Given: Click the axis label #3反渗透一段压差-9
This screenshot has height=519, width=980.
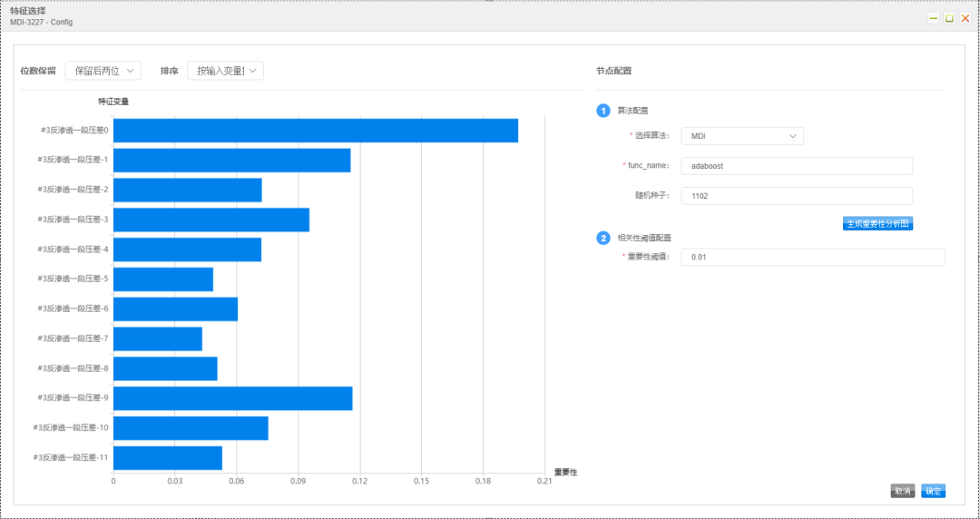Looking at the screenshot, I should coord(73,398).
